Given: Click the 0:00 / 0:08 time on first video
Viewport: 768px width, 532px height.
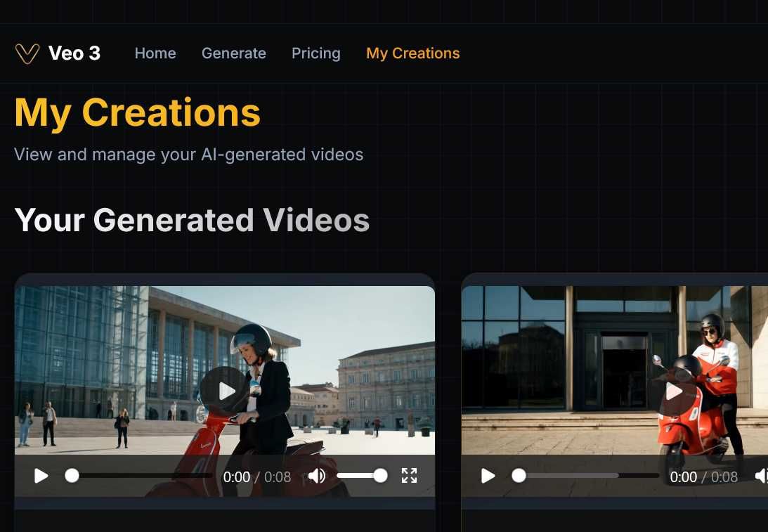Looking at the screenshot, I should click(257, 476).
